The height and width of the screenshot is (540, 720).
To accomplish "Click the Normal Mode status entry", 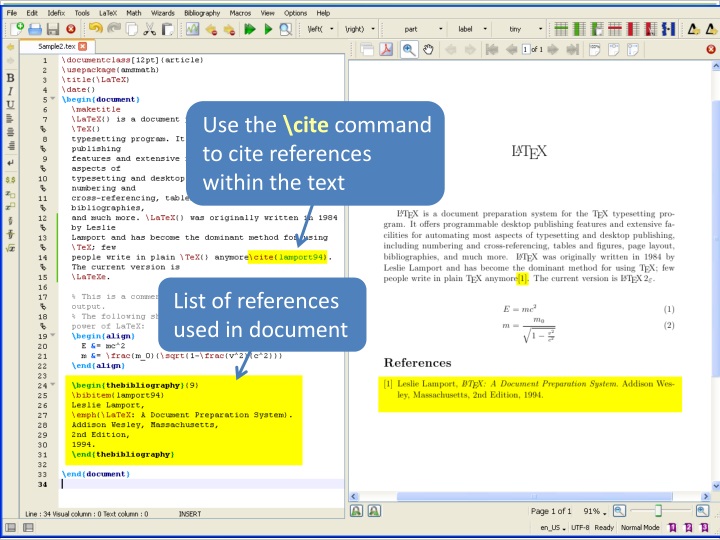I will click(640, 528).
